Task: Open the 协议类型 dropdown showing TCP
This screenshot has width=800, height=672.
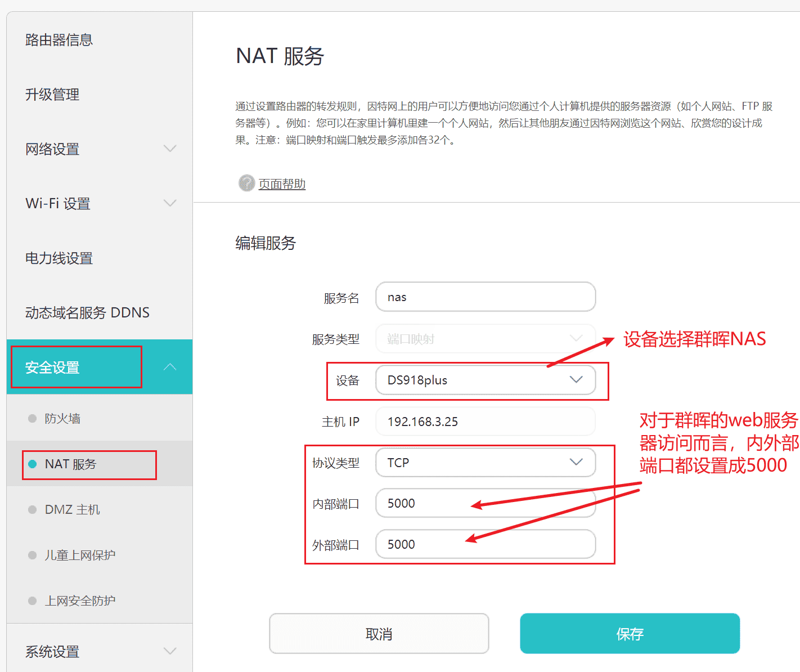Action: [485, 463]
